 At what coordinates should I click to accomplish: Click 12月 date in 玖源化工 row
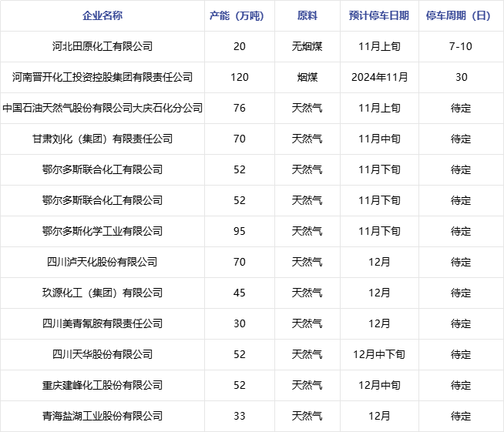(379, 293)
